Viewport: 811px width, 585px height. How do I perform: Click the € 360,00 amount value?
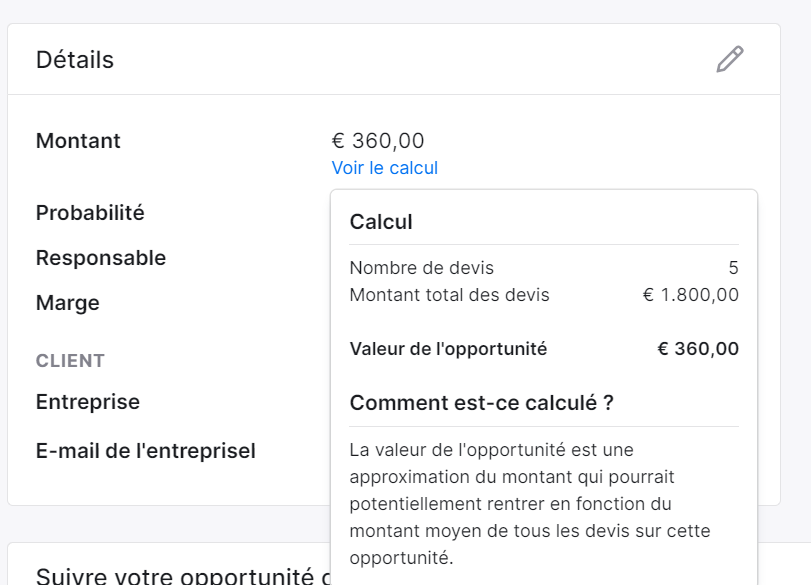pos(378,141)
